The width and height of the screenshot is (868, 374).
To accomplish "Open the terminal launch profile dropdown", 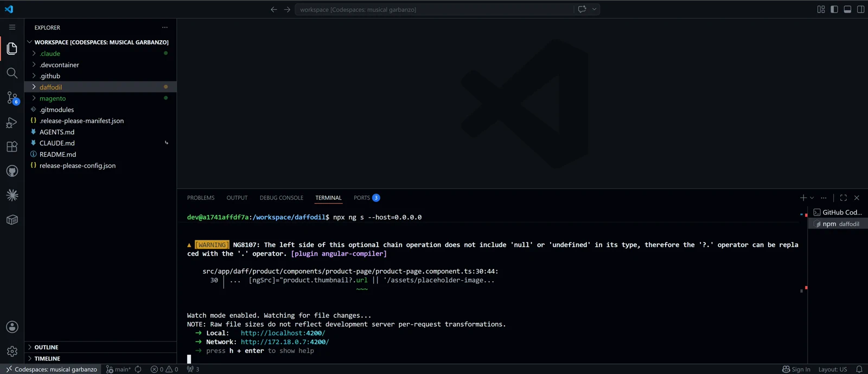I will 812,198.
